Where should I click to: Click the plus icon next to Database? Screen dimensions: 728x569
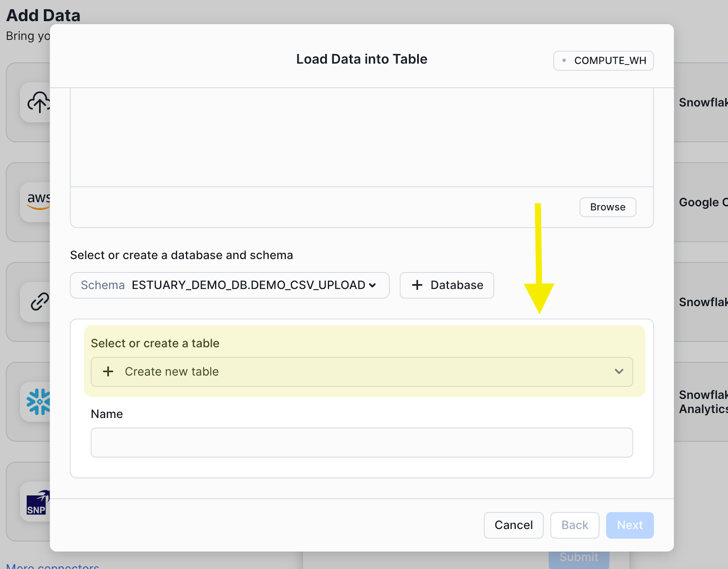(417, 285)
